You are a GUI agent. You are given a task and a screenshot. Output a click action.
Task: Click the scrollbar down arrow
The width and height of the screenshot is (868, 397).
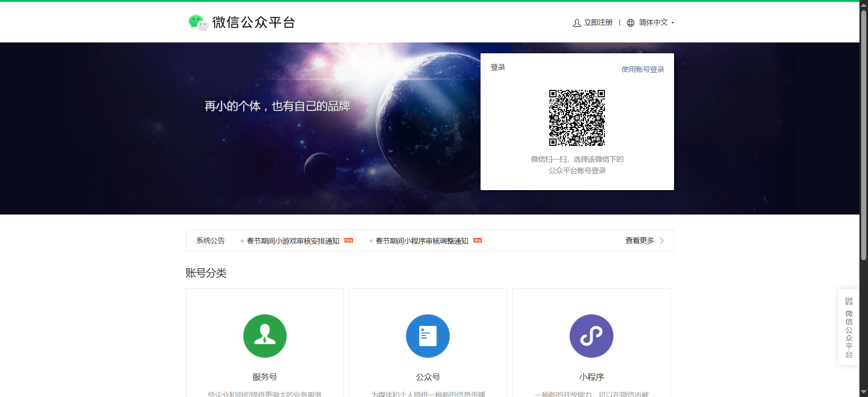click(863, 392)
